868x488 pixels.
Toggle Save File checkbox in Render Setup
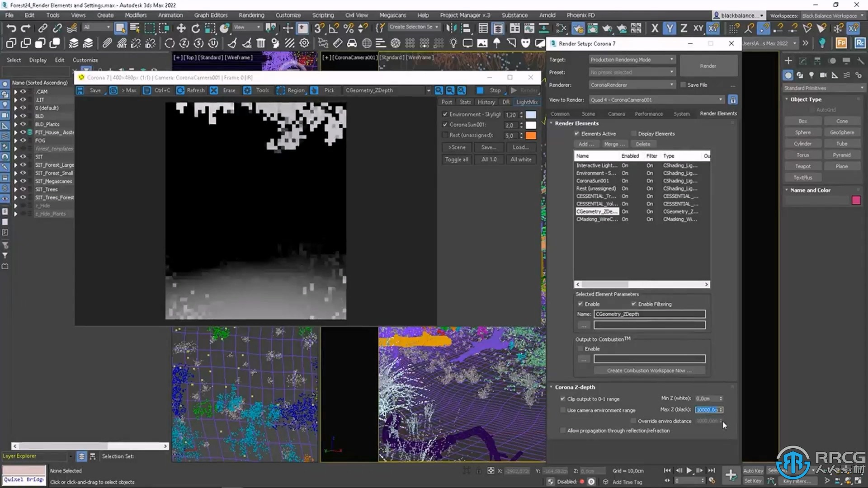pyautogui.click(x=683, y=85)
